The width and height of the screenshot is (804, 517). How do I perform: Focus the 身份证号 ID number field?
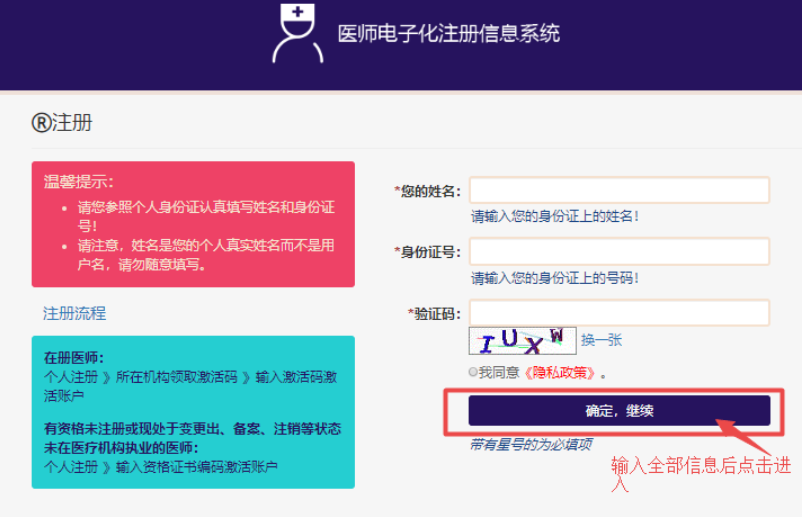(619, 251)
